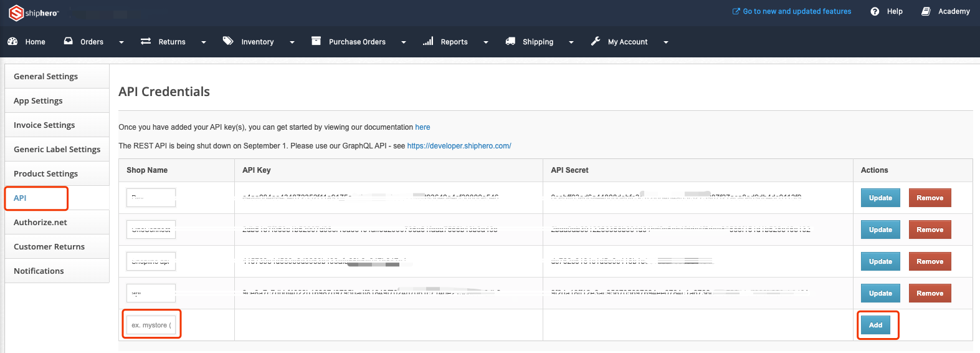Click Update in first credentials row
The width and height of the screenshot is (980, 353).
[x=880, y=198]
